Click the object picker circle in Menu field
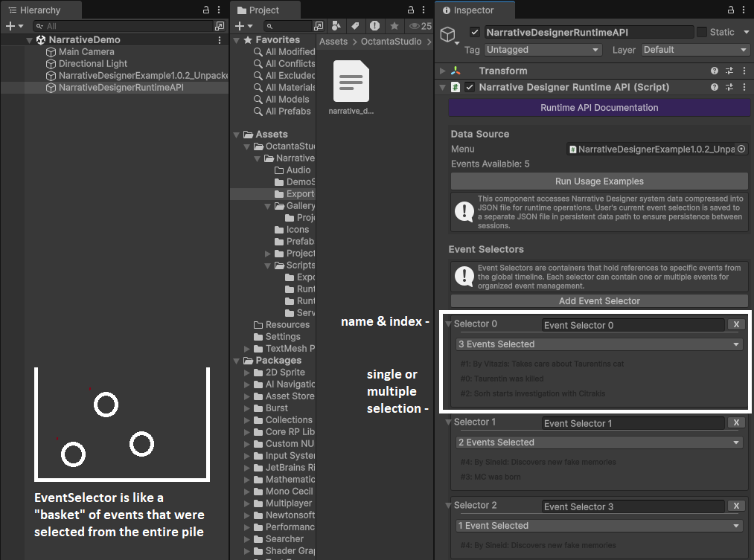Image resolution: width=754 pixels, height=560 pixels. click(x=741, y=149)
